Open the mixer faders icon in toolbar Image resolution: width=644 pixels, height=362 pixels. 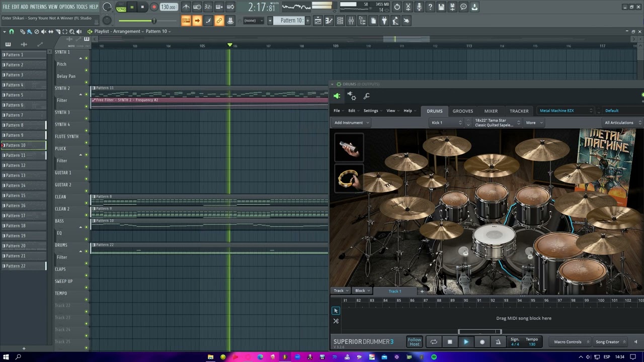tap(351, 21)
